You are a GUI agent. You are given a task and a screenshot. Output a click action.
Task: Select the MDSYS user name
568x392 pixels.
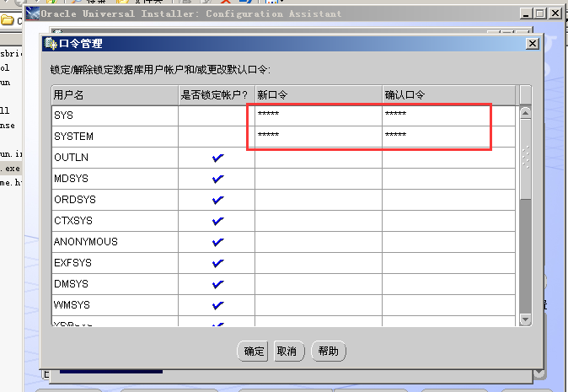tap(71, 179)
